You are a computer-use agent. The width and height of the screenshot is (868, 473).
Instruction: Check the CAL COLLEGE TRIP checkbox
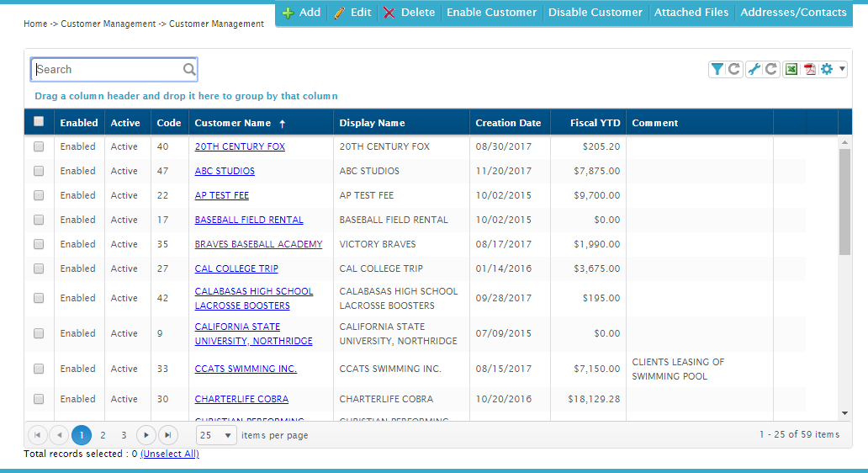coord(39,268)
